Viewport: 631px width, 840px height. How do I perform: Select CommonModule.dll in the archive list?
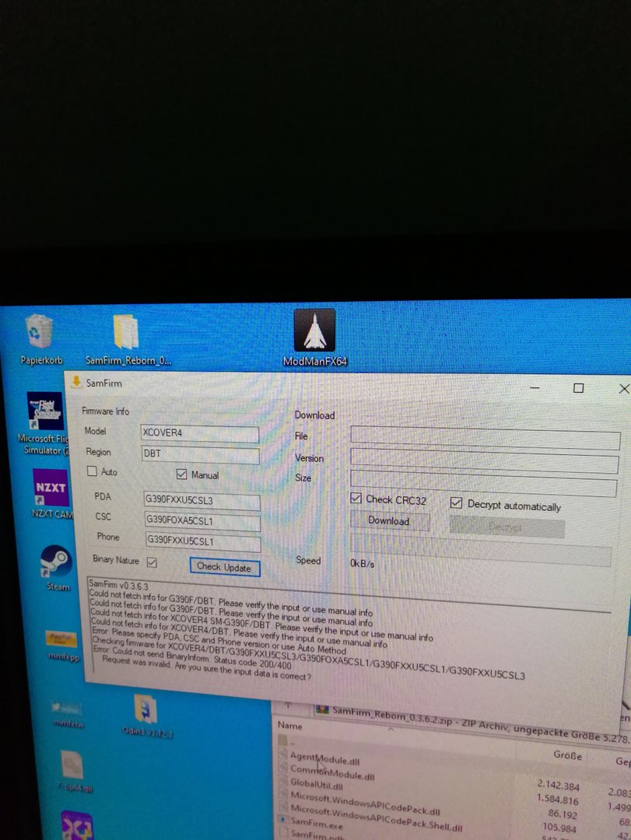tap(332, 772)
